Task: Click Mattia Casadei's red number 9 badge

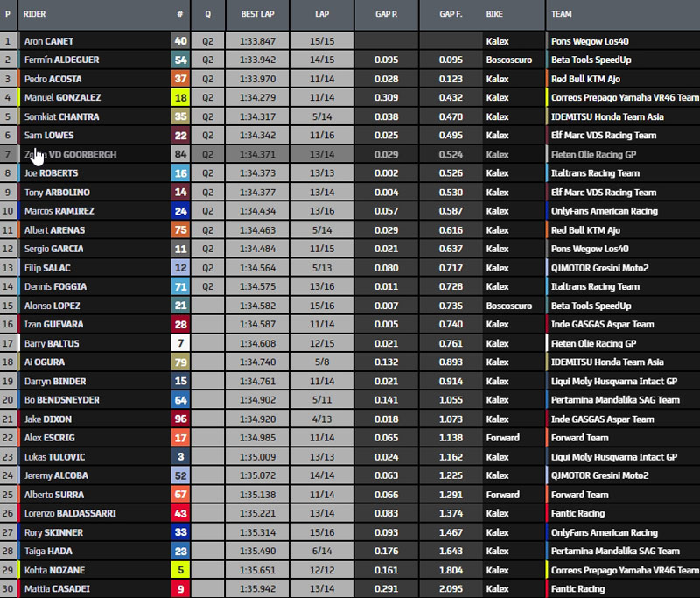Action: point(180,588)
